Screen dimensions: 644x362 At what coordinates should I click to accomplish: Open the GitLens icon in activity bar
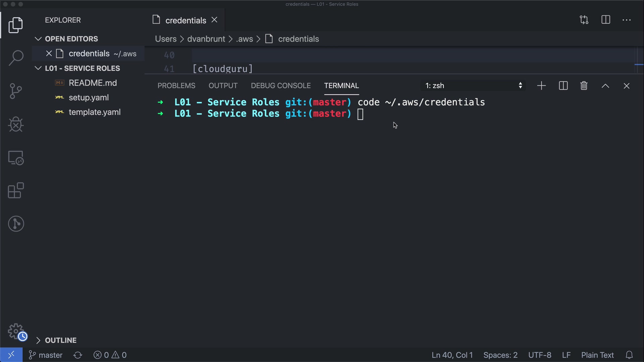16,224
